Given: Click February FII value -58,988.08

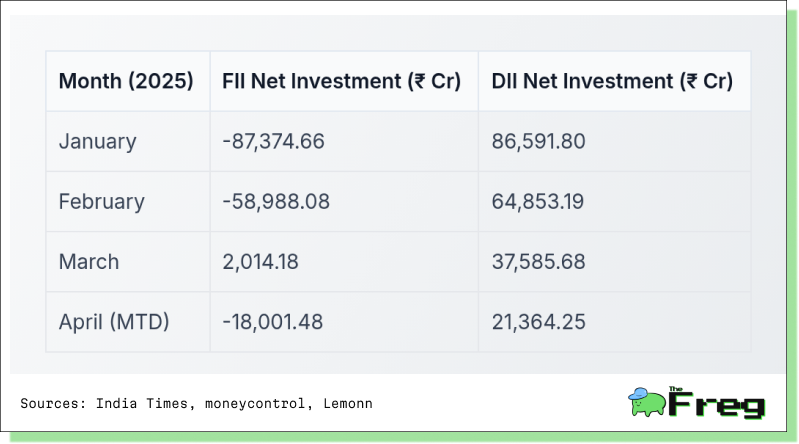Looking at the screenshot, I should [276, 201].
